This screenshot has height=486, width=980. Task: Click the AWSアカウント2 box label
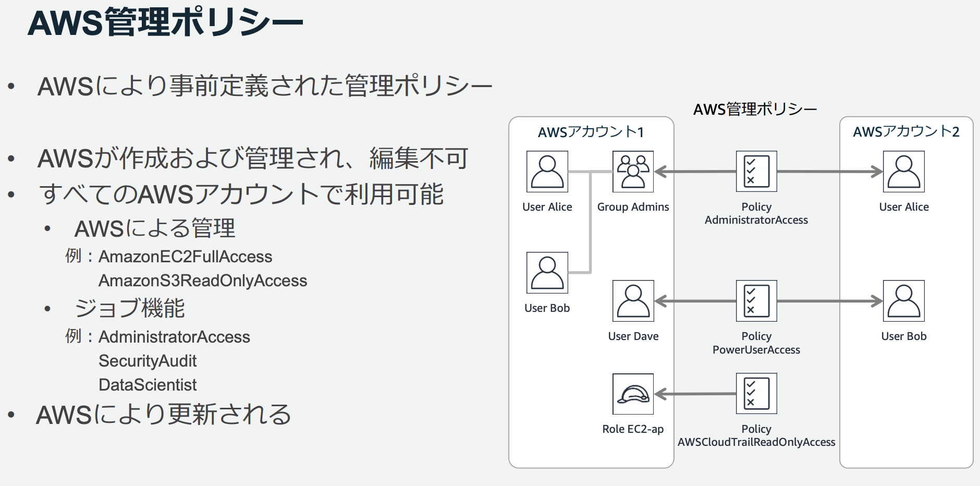(906, 131)
